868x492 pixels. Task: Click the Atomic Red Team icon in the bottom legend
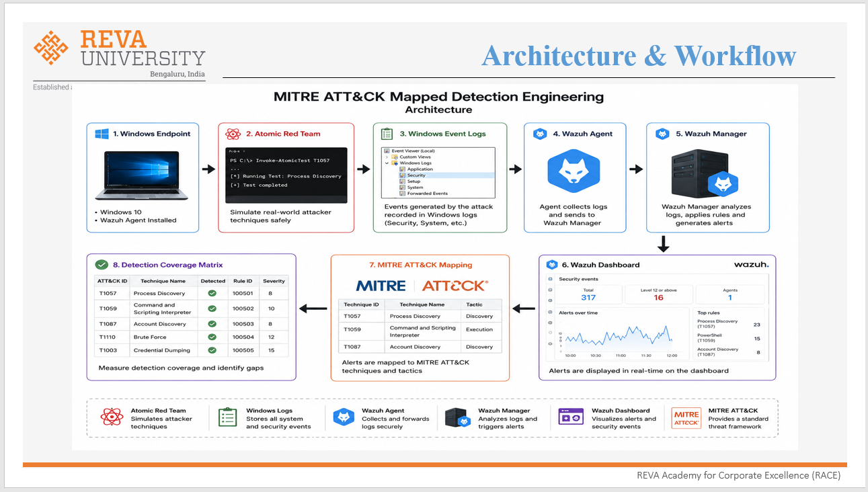click(x=112, y=417)
